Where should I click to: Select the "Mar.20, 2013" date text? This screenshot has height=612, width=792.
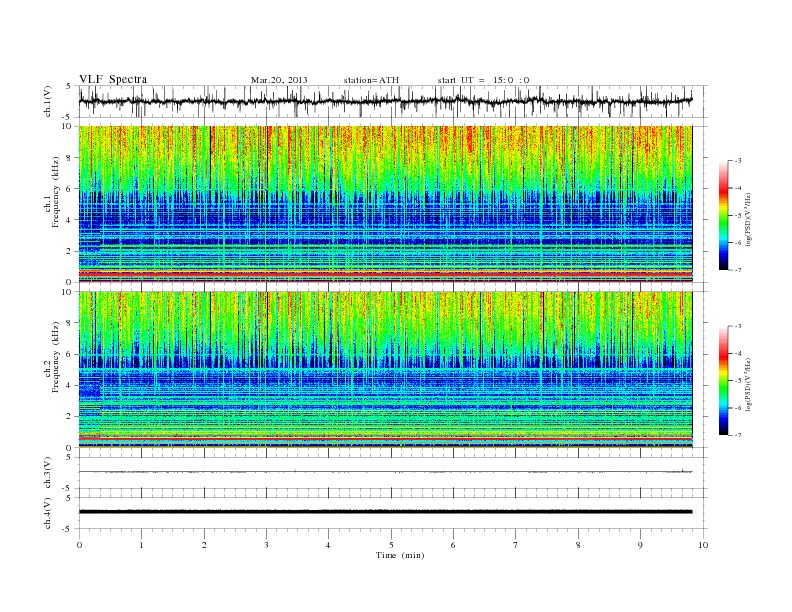tap(279, 80)
